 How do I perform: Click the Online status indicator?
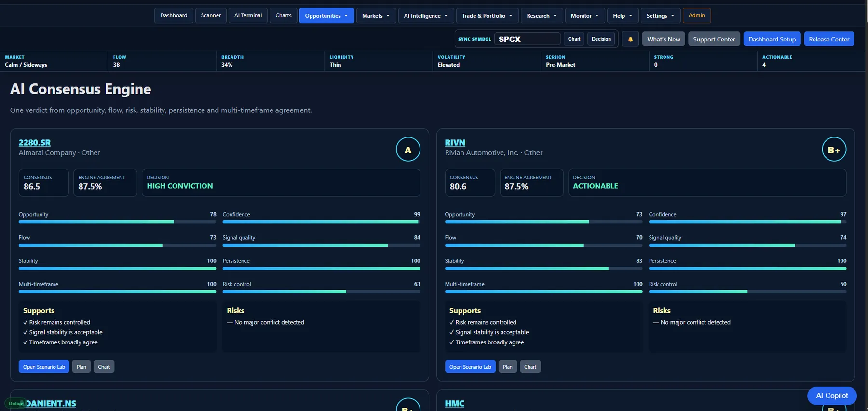pyautogui.click(x=15, y=403)
